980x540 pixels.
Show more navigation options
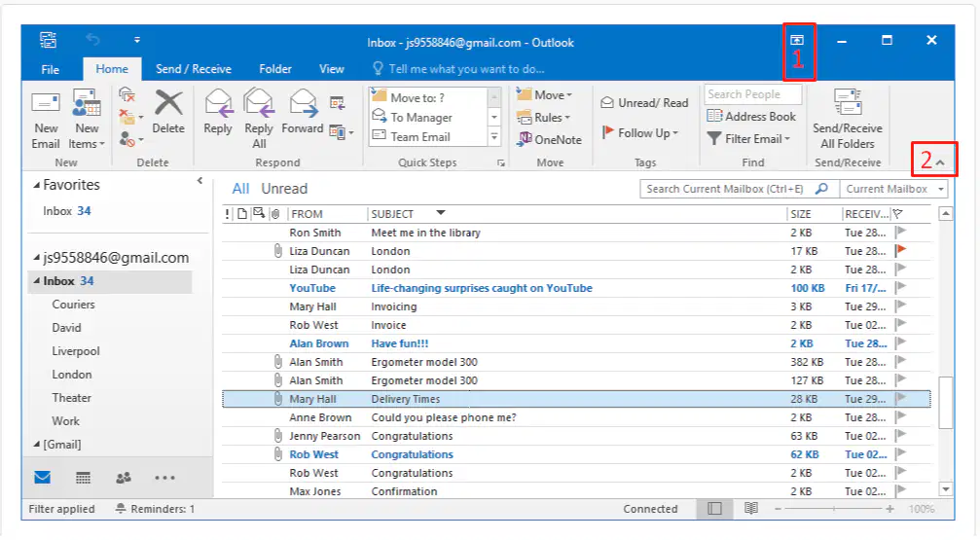(x=165, y=478)
